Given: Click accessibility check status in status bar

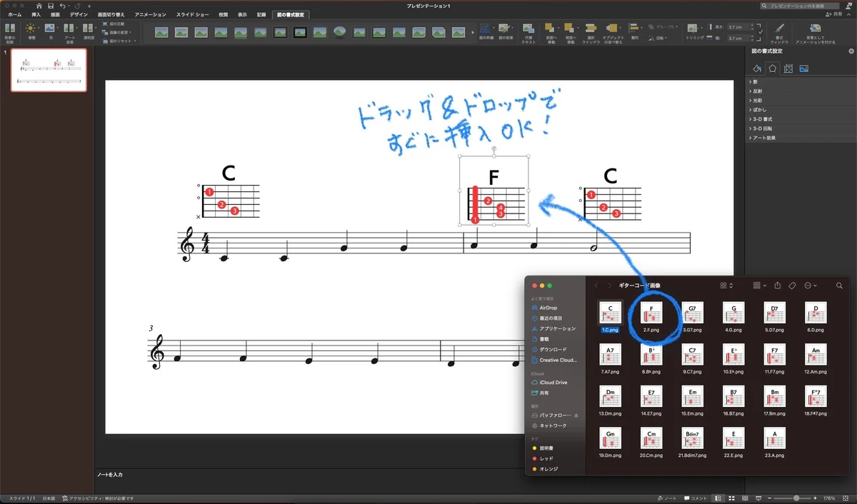Looking at the screenshot, I should pos(98,498).
